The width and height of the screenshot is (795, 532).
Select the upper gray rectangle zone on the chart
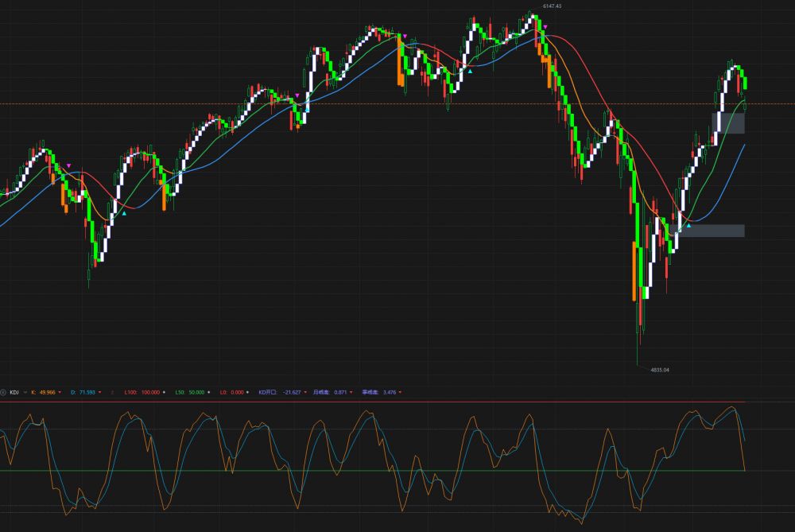[727, 123]
